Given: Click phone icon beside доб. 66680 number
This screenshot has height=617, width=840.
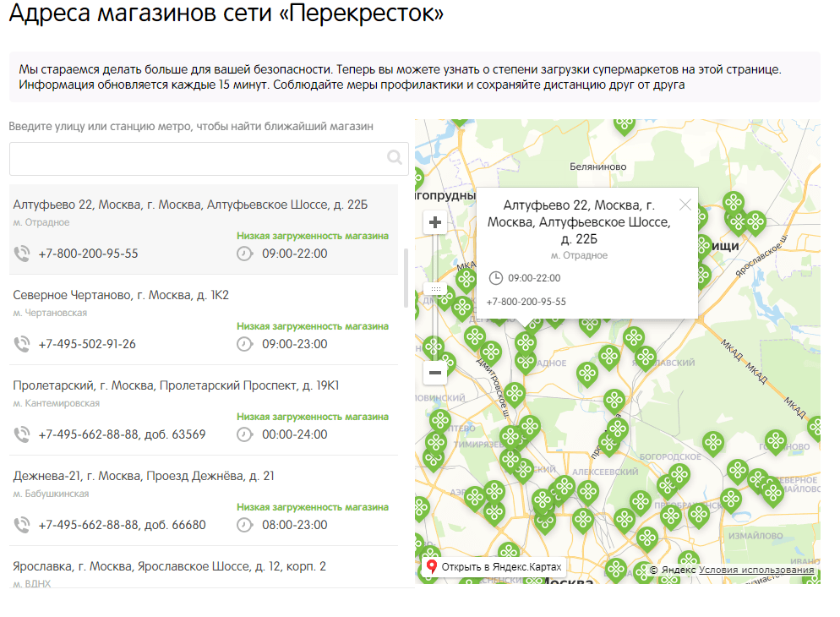Looking at the screenshot, I should coord(22,525).
